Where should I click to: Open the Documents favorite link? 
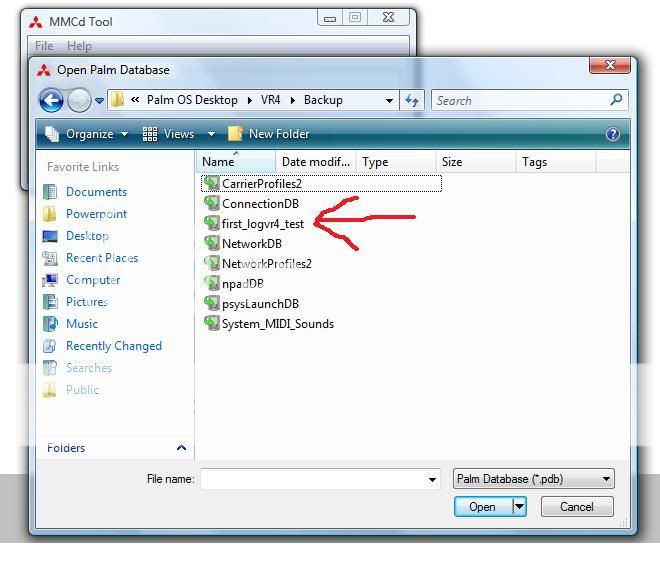click(96, 192)
